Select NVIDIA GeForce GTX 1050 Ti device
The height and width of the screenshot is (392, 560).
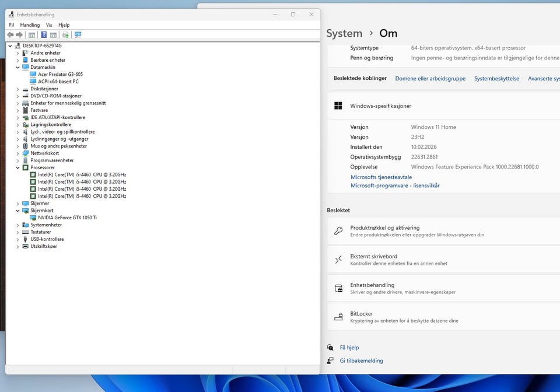click(x=67, y=218)
